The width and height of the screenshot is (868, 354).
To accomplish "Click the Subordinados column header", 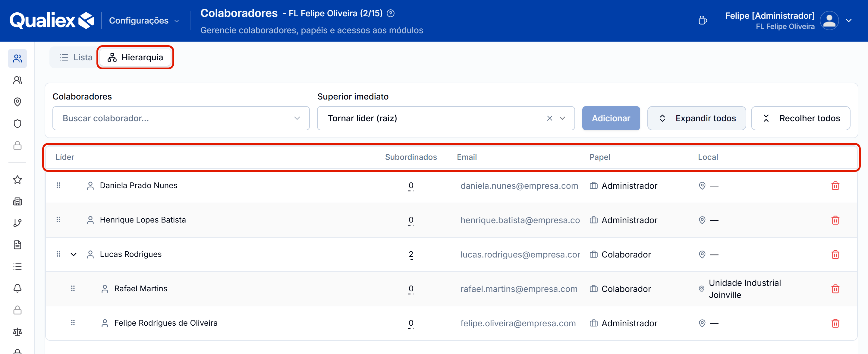I will 411,157.
